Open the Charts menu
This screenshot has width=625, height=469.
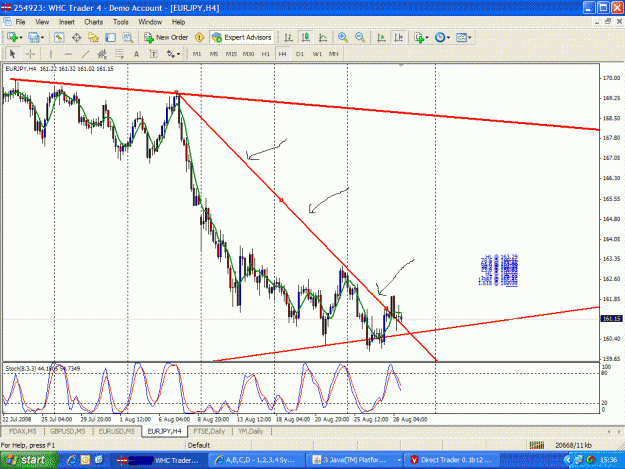(94, 22)
